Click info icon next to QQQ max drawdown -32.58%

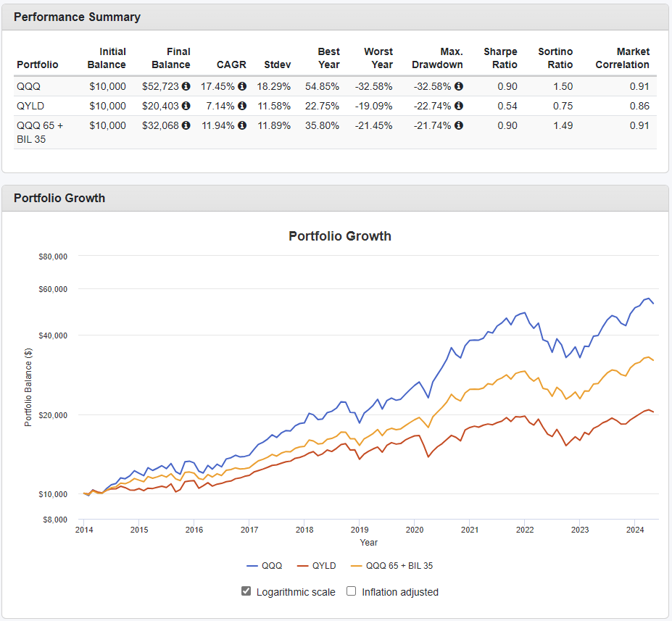(459, 86)
